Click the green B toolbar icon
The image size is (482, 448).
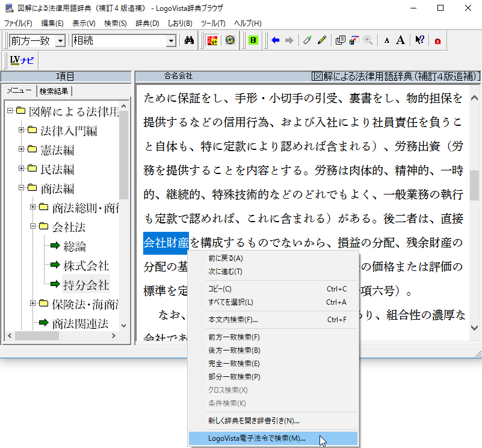point(253,40)
